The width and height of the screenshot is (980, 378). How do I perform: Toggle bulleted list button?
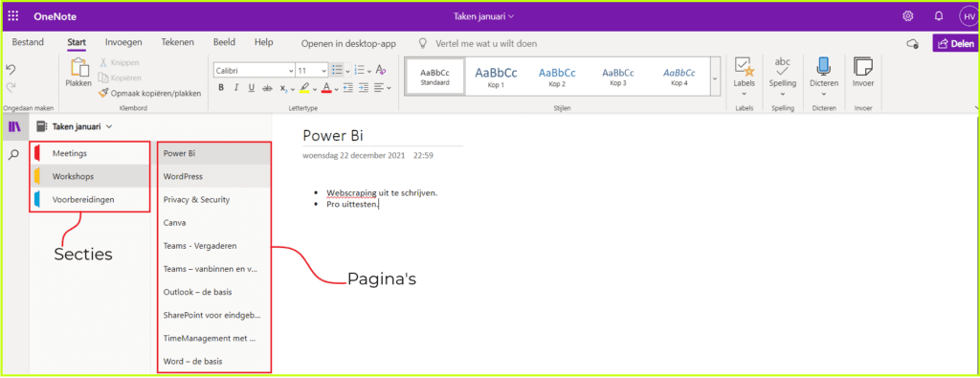[x=338, y=71]
